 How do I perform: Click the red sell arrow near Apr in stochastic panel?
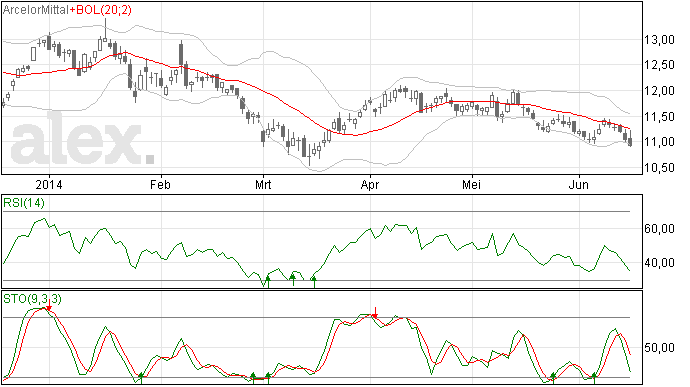375,313
